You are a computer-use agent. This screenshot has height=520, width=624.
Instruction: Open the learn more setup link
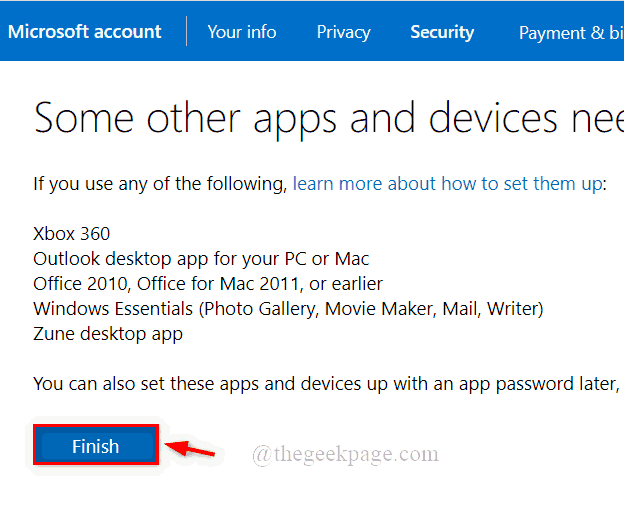click(449, 184)
